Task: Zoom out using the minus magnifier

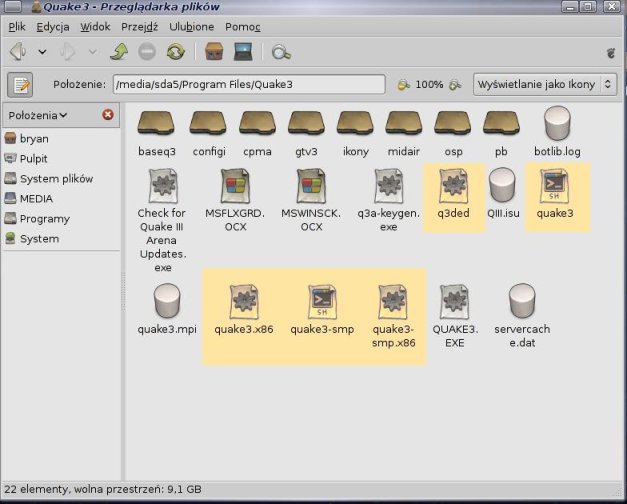Action: (x=403, y=85)
